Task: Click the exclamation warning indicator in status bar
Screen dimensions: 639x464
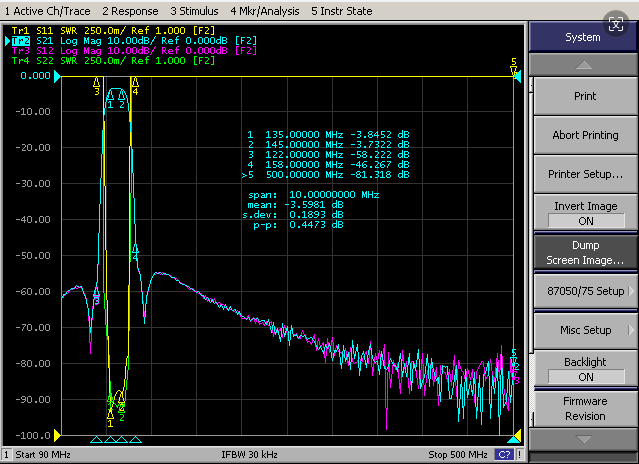Action: (520, 455)
